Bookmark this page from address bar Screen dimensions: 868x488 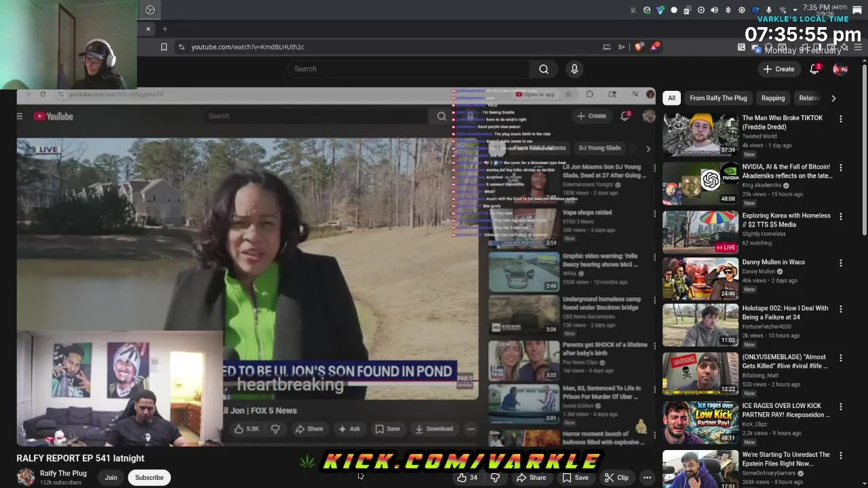tap(163, 47)
